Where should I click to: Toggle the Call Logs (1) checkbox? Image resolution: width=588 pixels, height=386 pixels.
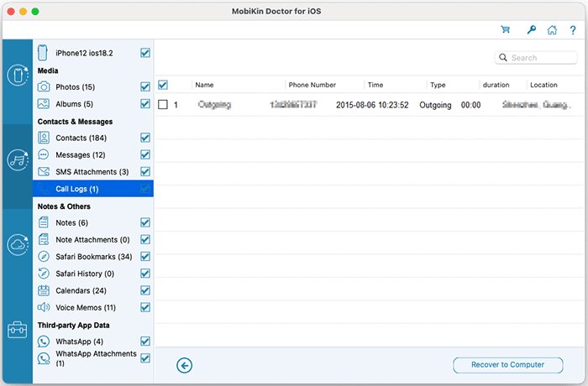[x=145, y=189]
